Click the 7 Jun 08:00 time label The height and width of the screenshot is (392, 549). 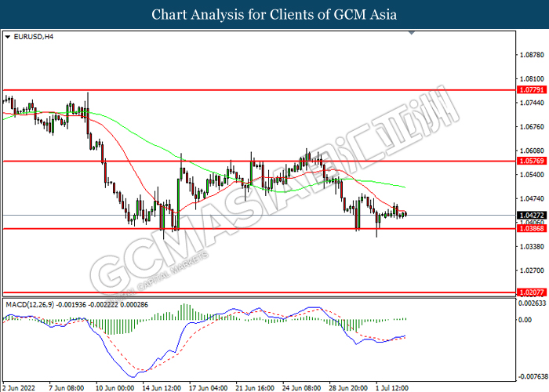(x=67, y=388)
